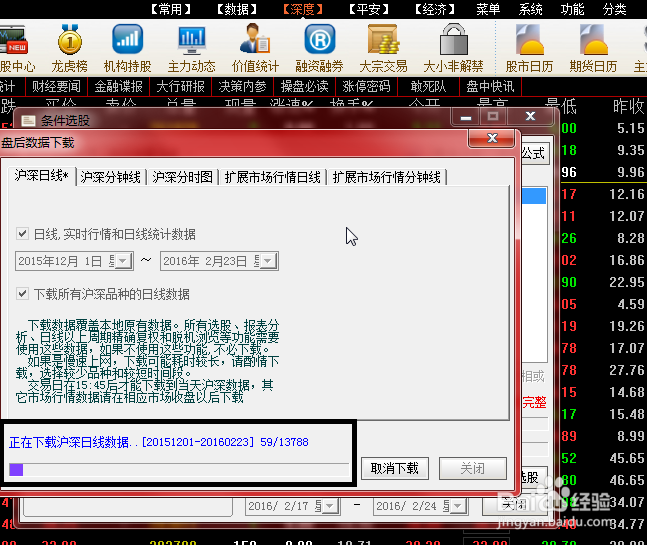The width and height of the screenshot is (647, 545).
Task: Click the 决策内参 link button
Action: click(x=243, y=86)
